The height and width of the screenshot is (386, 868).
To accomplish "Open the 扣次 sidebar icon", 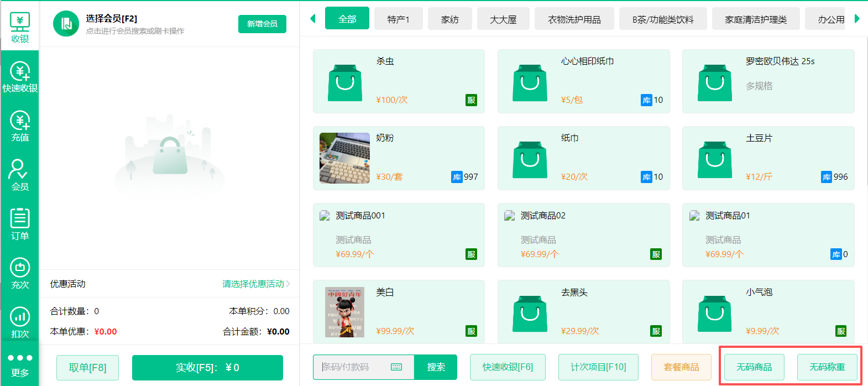I will [20, 322].
